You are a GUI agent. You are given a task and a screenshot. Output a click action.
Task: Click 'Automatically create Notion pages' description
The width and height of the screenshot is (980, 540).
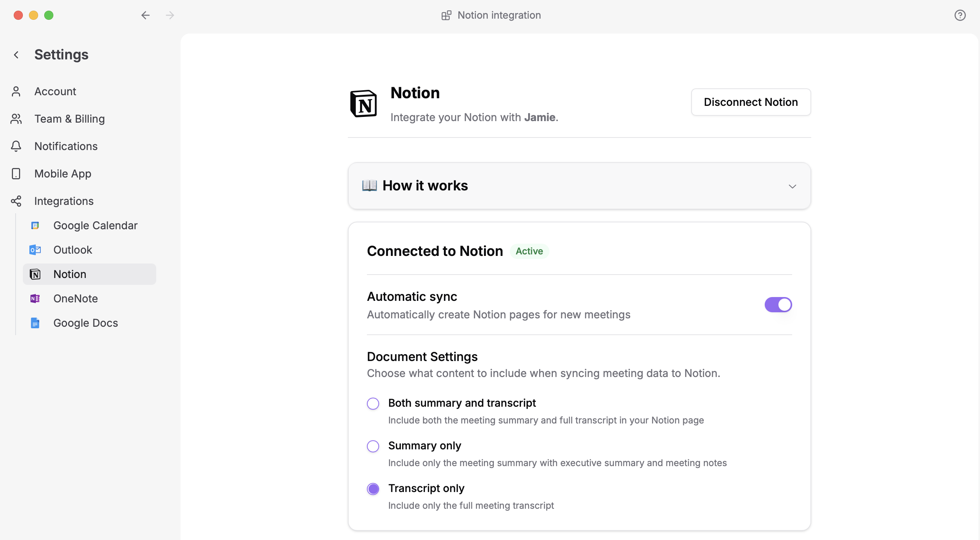tap(498, 315)
